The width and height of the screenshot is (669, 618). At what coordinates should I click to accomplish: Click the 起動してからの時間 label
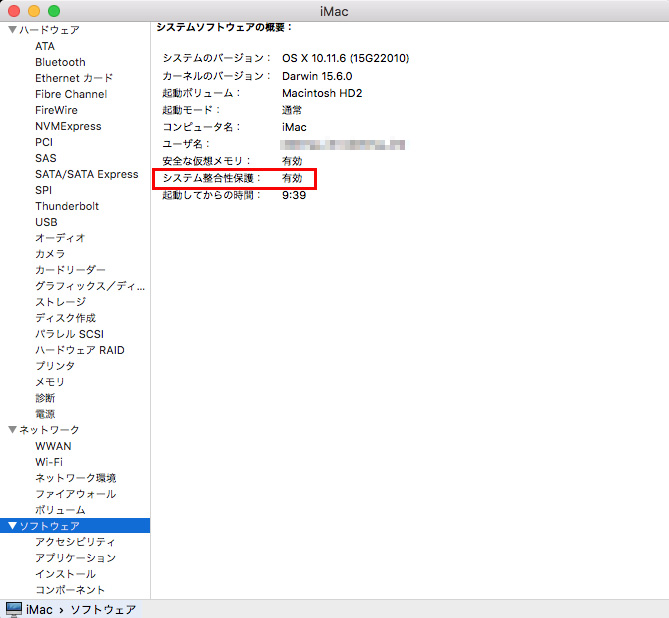[x=212, y=195]
